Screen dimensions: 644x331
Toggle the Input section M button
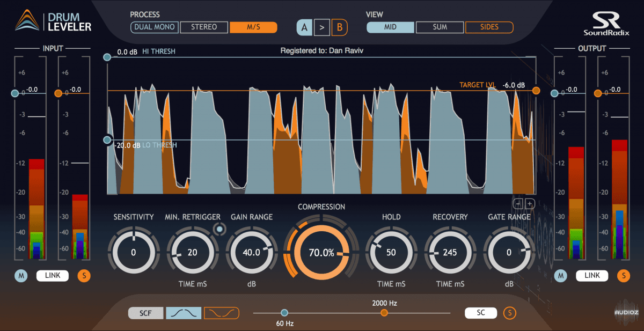(x=21, y=276)
